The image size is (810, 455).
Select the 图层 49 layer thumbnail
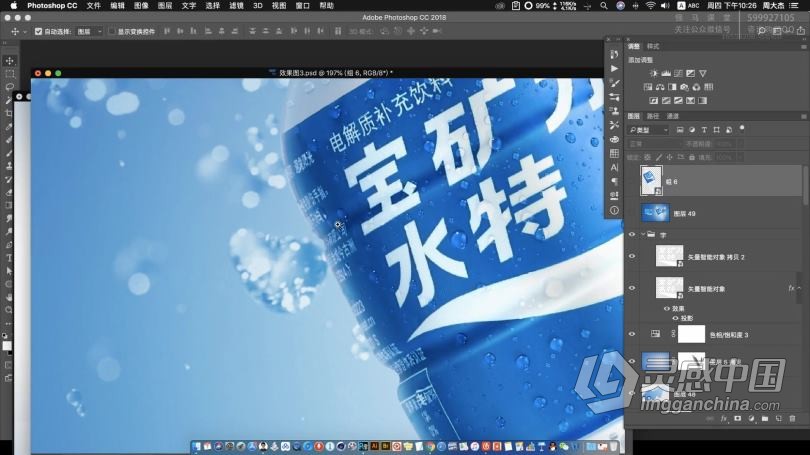pos(655,213)
